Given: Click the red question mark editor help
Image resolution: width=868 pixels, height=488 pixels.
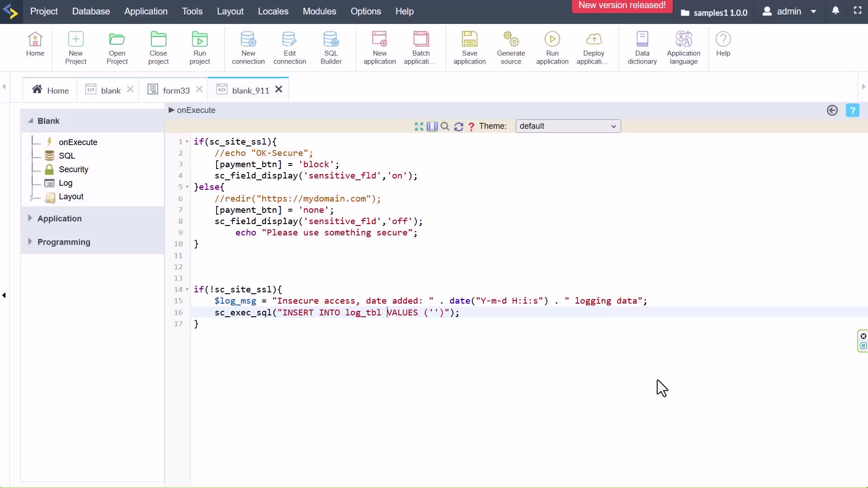Looking at the screenshot, I should point(471,127).
